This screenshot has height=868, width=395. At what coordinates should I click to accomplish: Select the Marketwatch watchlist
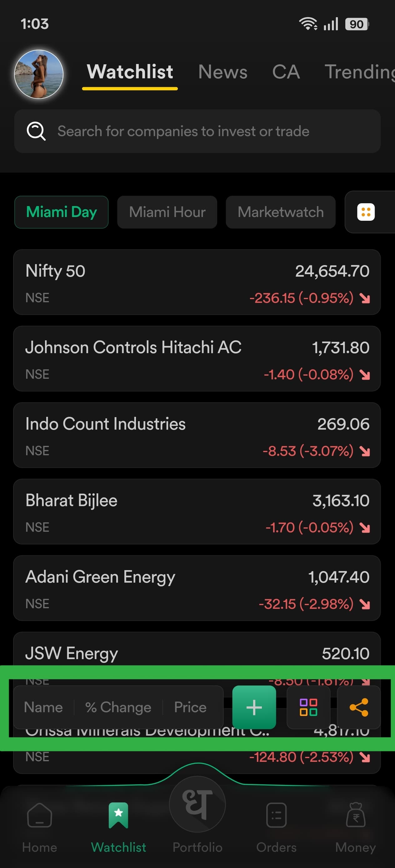[280, 212]
